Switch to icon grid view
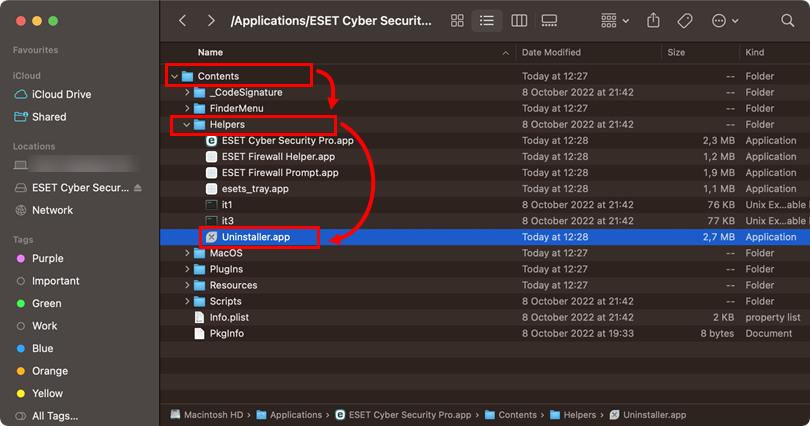The height and width of the screenshot is (426, 810). (457, 21)
